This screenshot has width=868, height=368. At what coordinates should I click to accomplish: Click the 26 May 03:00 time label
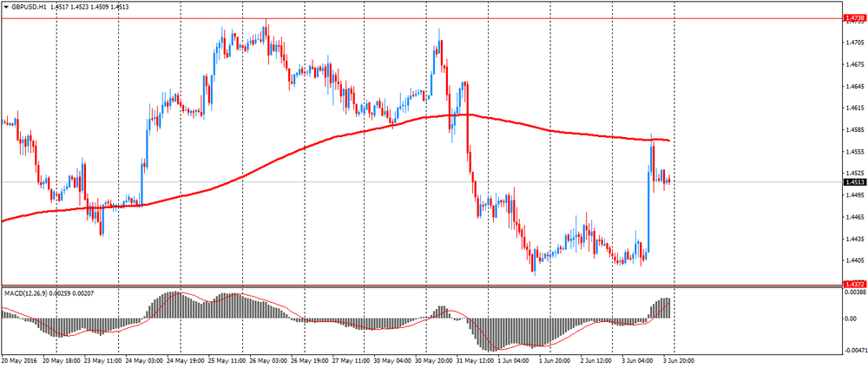(x=266, y=361)
